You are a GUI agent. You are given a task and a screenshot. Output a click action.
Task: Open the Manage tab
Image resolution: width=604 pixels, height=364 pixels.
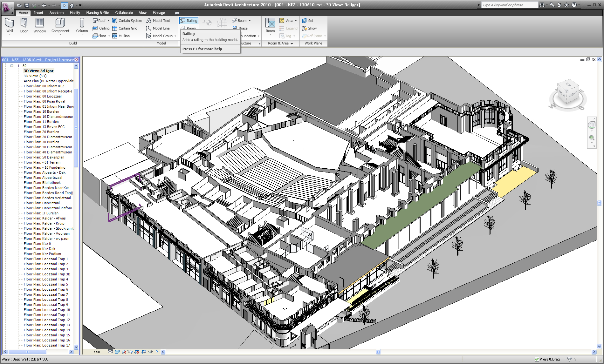(x=159, y=13)
